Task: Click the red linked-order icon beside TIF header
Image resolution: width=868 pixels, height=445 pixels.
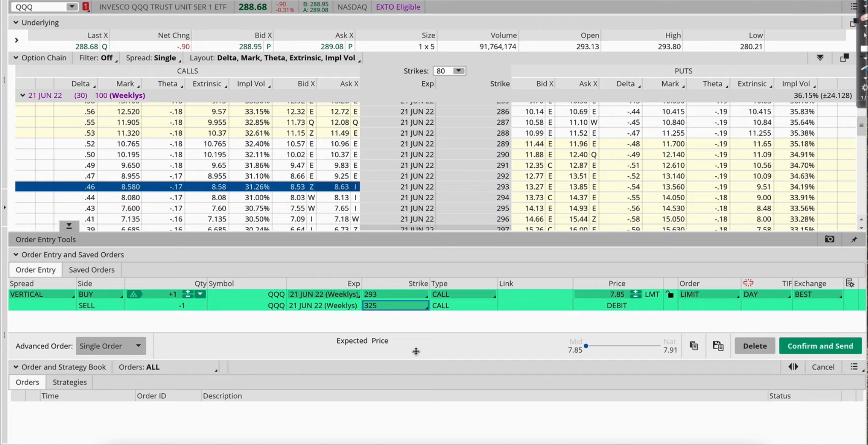Action: [748, 283]
